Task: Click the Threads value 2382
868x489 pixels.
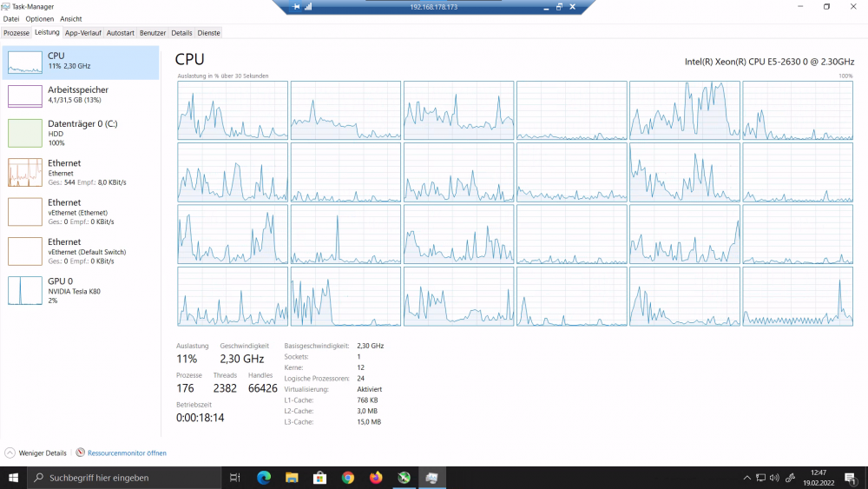Action: coord(225,388)
